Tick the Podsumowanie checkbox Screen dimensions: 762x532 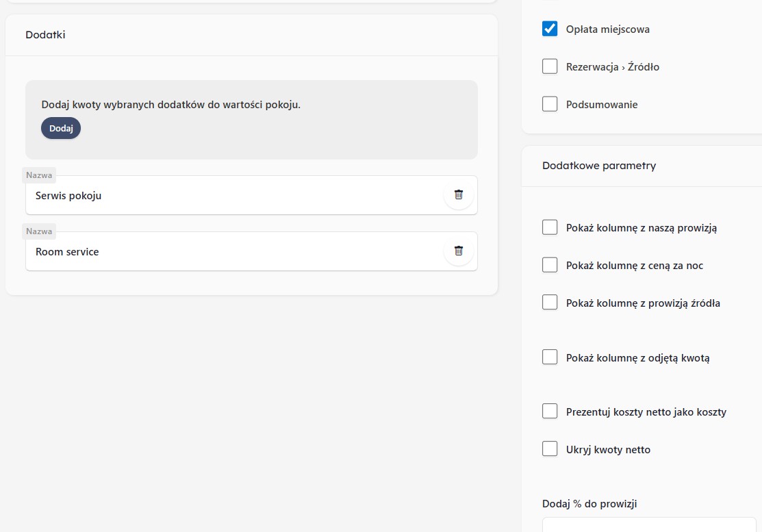(550, 104)
